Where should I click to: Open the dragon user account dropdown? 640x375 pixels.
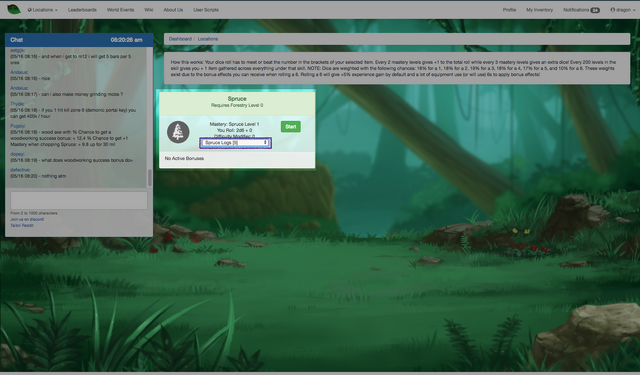[x=622, y=10]
